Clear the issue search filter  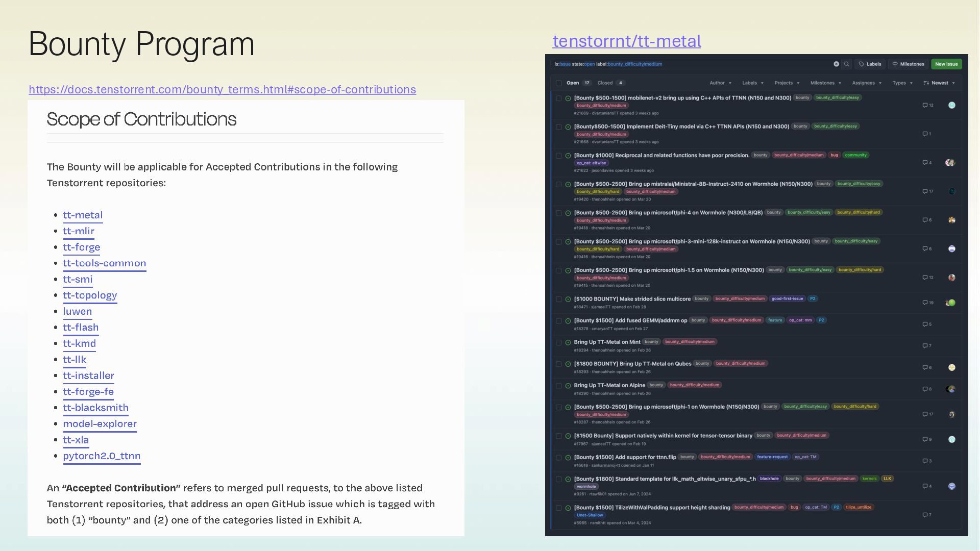(x=836, y=64)
